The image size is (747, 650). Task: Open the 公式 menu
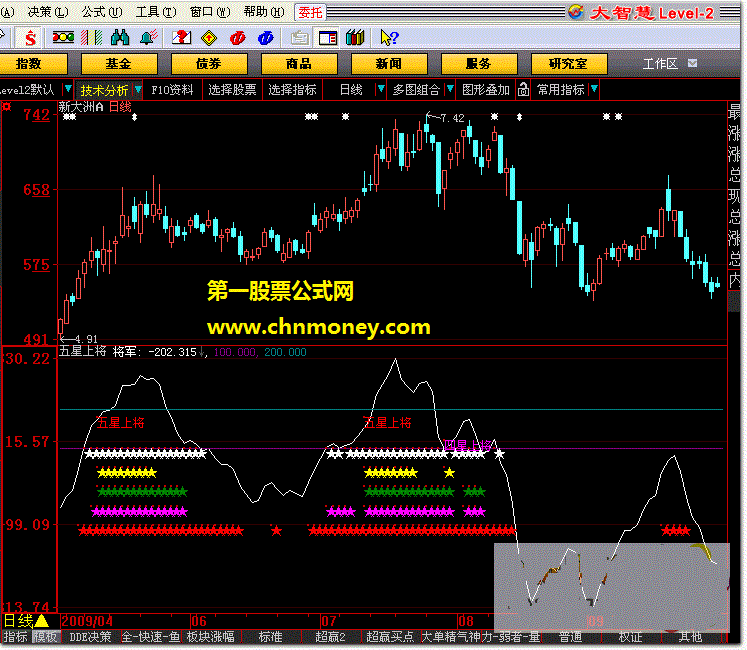pos(101,12)
